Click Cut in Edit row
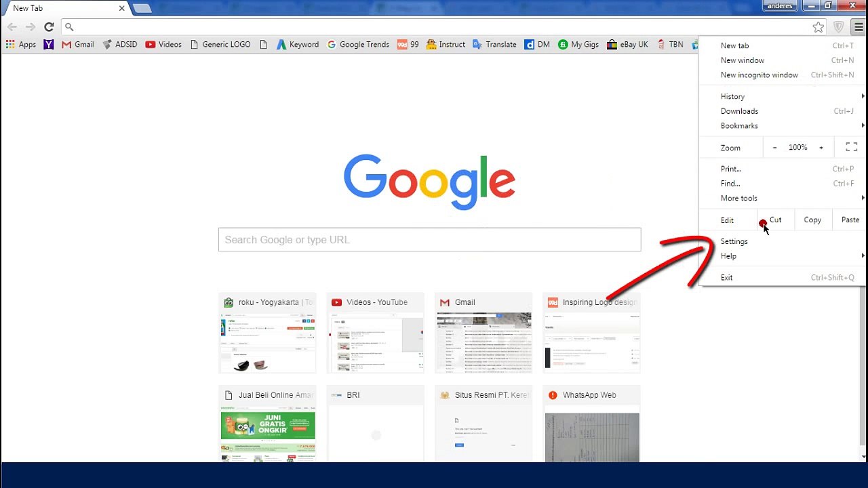The image size is (868, 488). coord(775,220)
